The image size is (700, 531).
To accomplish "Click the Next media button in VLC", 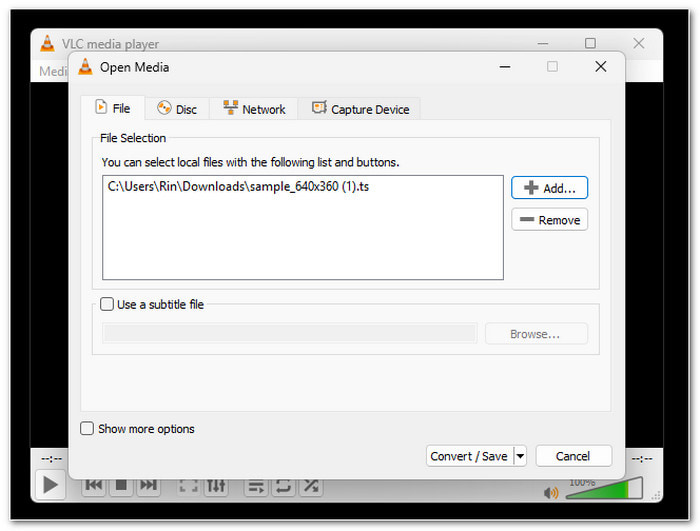I will [x=148, y=485].
